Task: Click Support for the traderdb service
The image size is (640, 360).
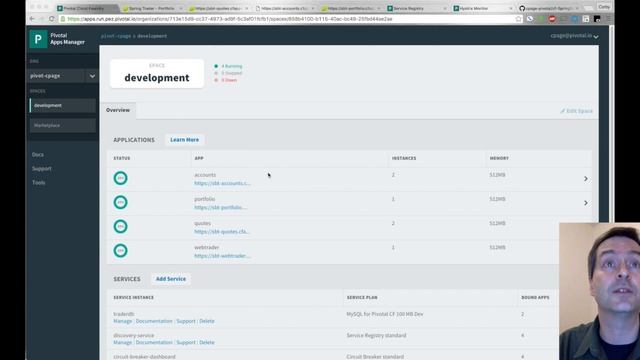Action: point(186,321)
